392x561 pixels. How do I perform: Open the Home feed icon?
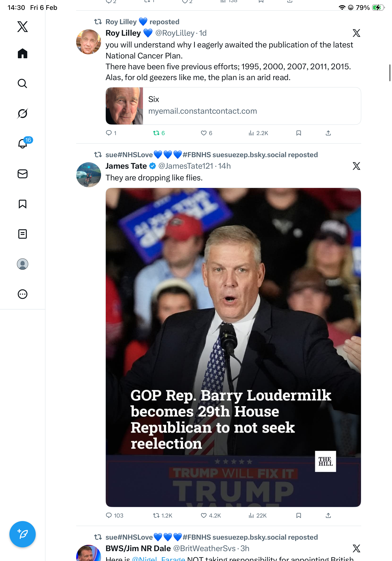23,53
